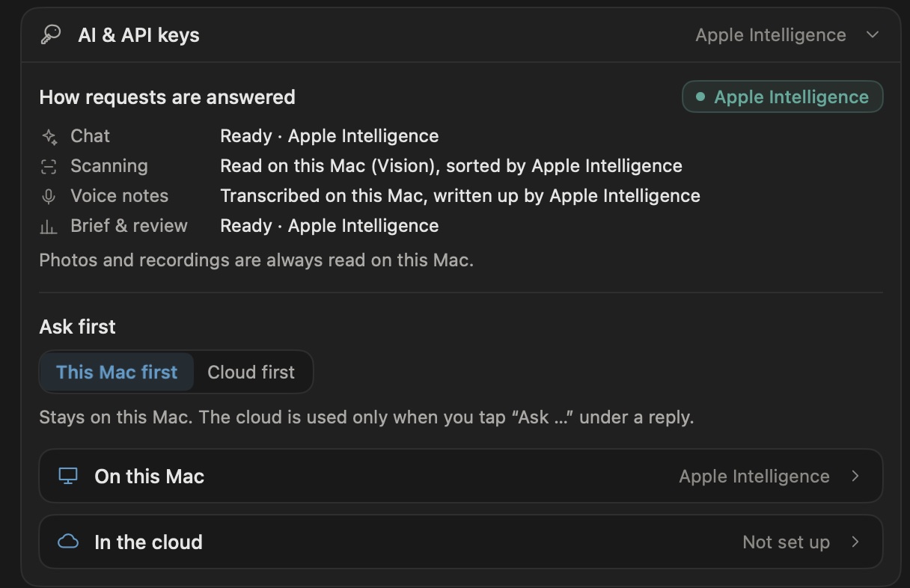Viewport: 910px width, 588px height.
Task: Select the This Mac first option
Action: pyautogui.click(x=117, y=372)
